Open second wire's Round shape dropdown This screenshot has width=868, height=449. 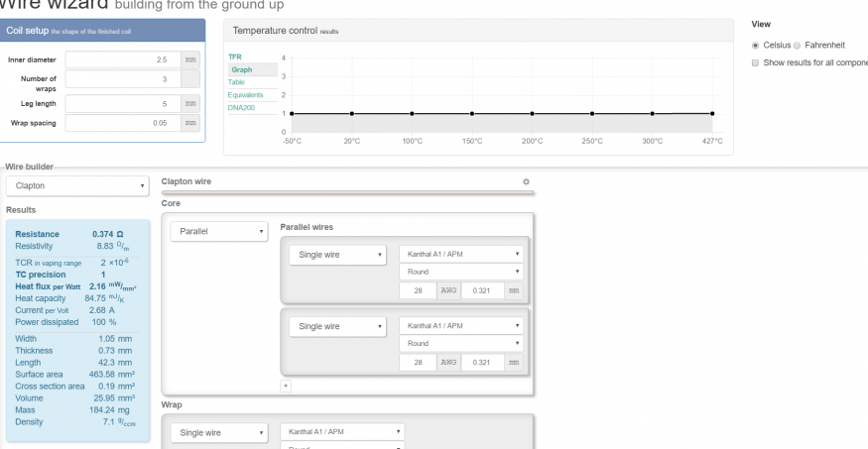pyautogui.click(x=461, y=343)
